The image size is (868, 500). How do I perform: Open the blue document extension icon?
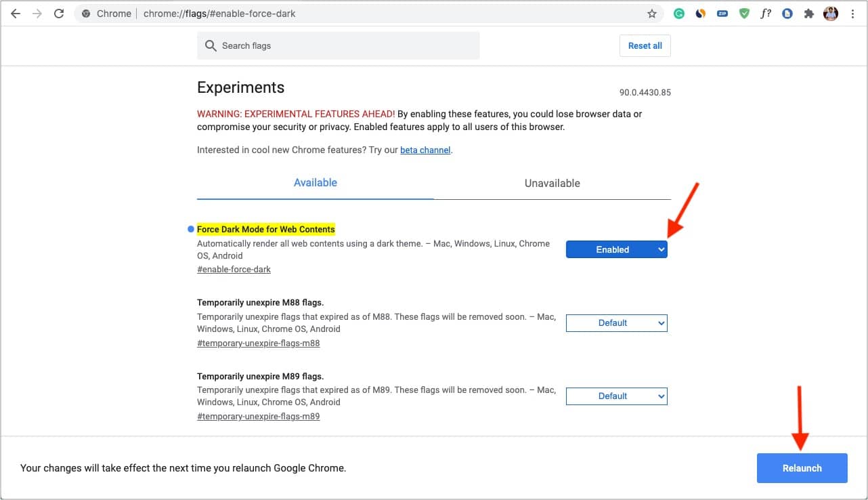787,14
